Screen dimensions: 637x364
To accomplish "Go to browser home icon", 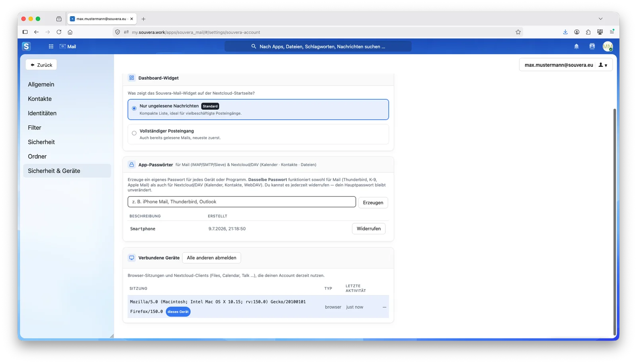I will [x=70, y=32].
